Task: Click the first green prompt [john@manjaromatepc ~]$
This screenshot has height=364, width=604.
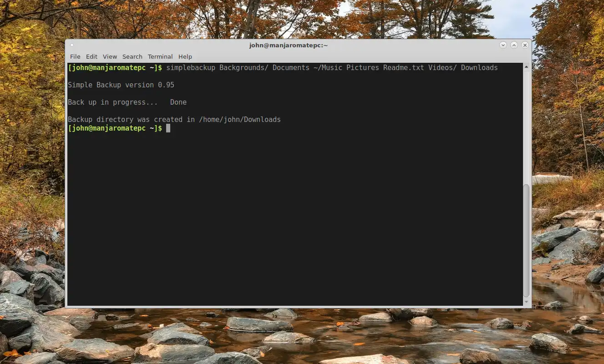Action: [115, 68]
